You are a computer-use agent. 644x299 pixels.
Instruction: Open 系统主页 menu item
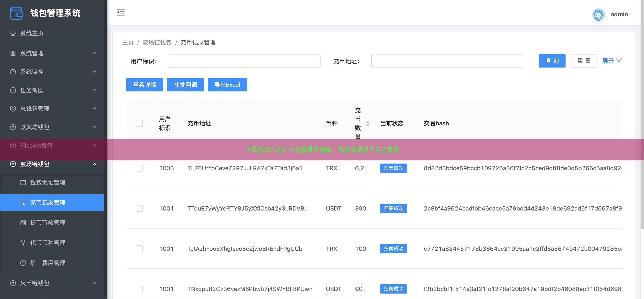tap(52, 33)
